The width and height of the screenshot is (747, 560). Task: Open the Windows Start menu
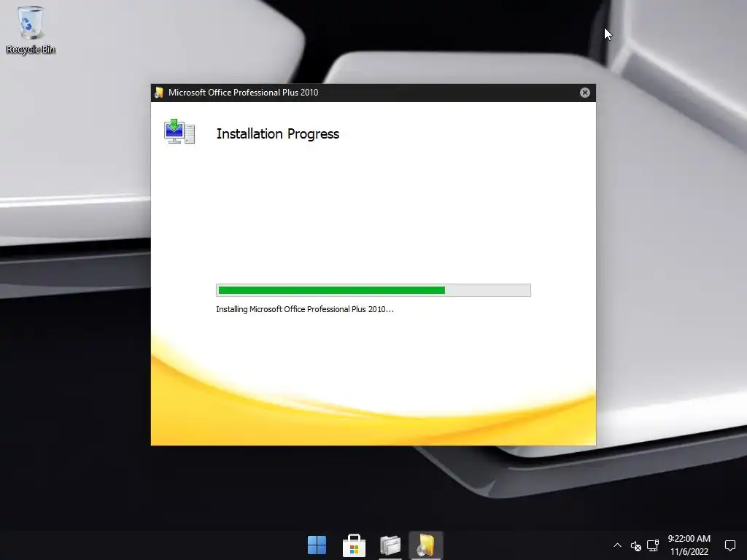(x=317, y=545)
